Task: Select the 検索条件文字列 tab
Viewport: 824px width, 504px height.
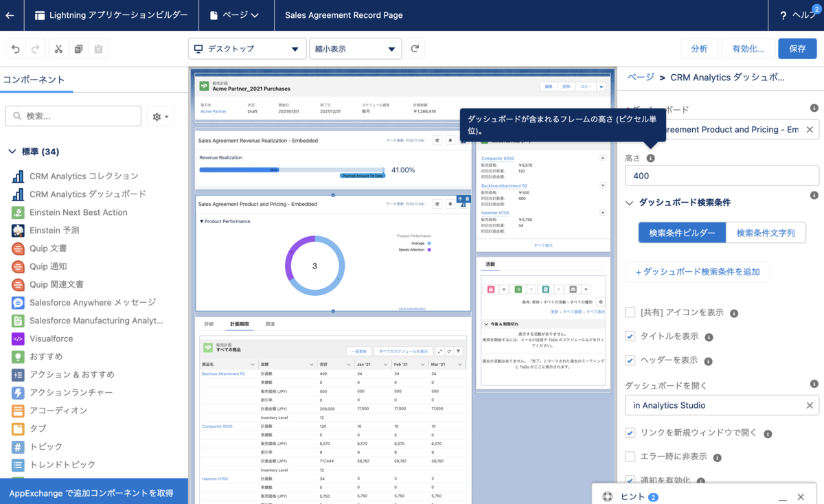Action: 766,232
